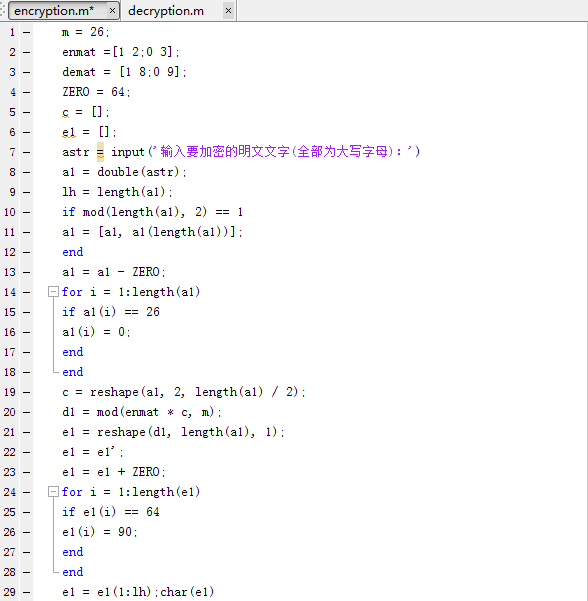Set breakpoint dash on line 22
Screen dimensions: 588x601
[x=26, y=452]
